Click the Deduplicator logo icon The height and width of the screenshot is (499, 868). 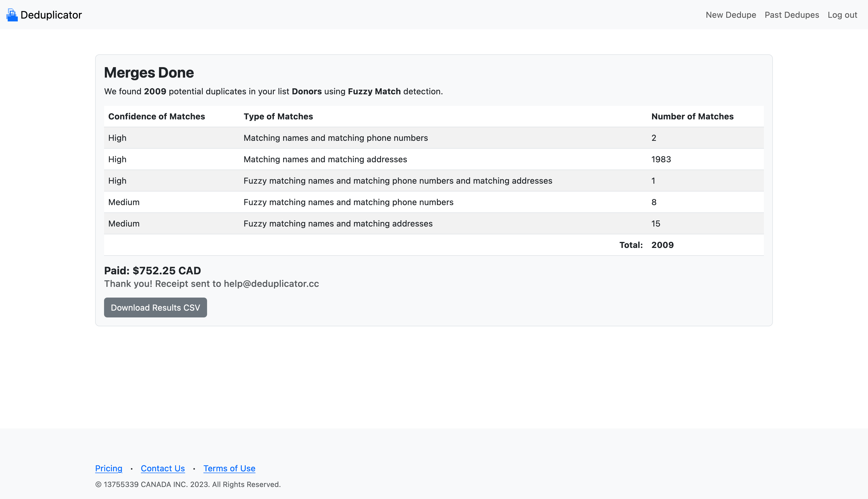pyautogui.click(x=12, y=15)
